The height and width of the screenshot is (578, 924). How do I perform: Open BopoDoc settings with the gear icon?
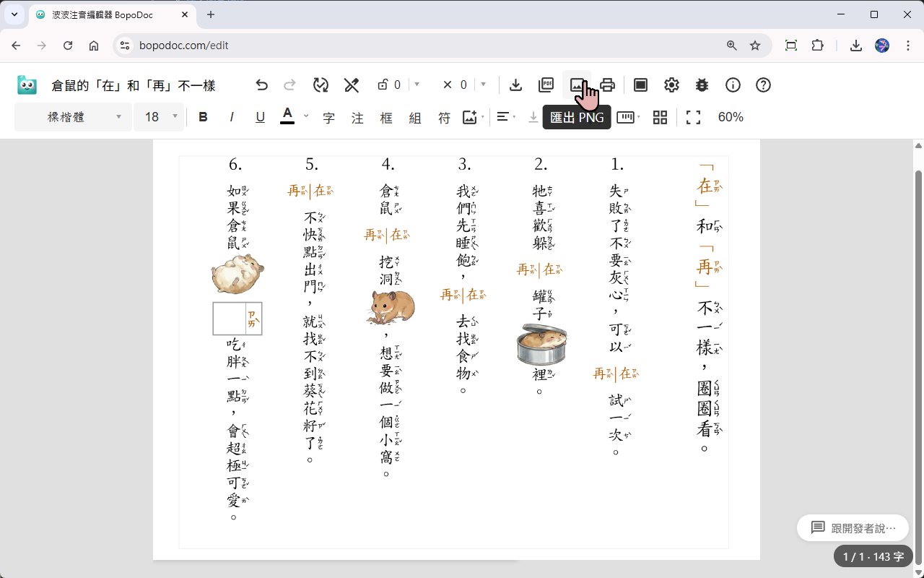click(671, 85)
